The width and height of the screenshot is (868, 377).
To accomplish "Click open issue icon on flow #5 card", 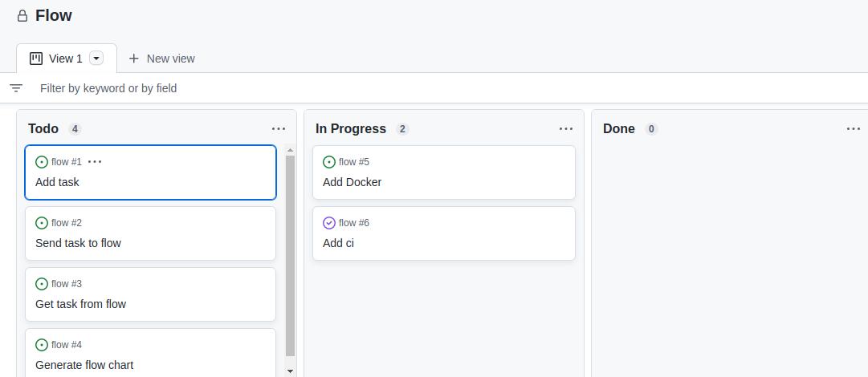I will point(329,162).
